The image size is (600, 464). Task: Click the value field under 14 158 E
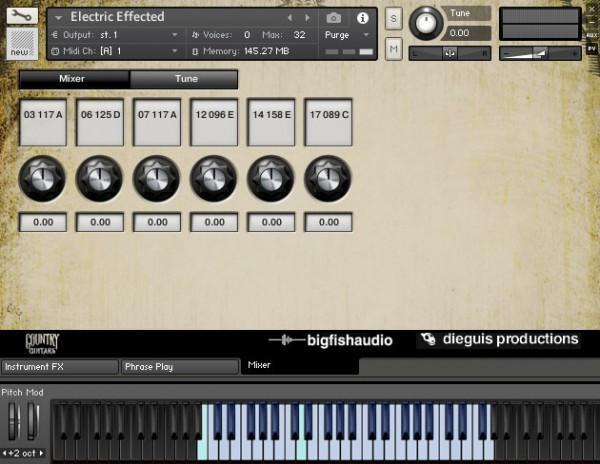[272, 223]
